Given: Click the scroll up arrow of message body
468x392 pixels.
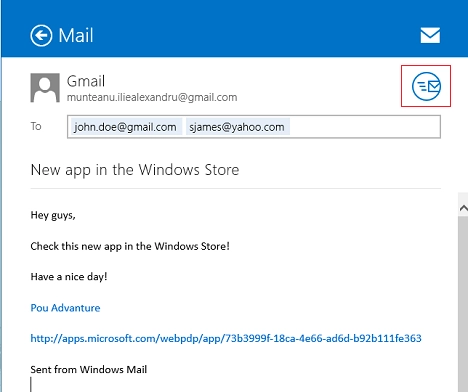Looking at the screenshot, I should [463, 208].
